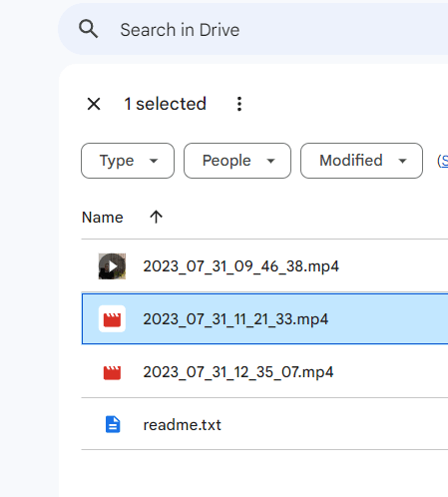Open the Type filter dropdown
The width and height of the screenshot is (448, 497).
pyautogui.click(x=128, y=161)
